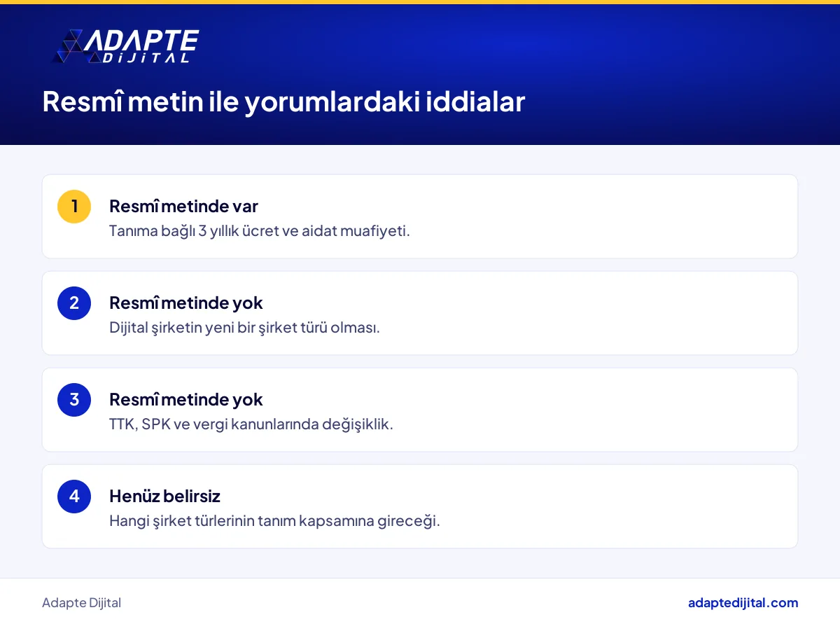The width and height of the screenshot is (840, 638).
Task: Open the adaptedijital.com link
Action: 743,603
